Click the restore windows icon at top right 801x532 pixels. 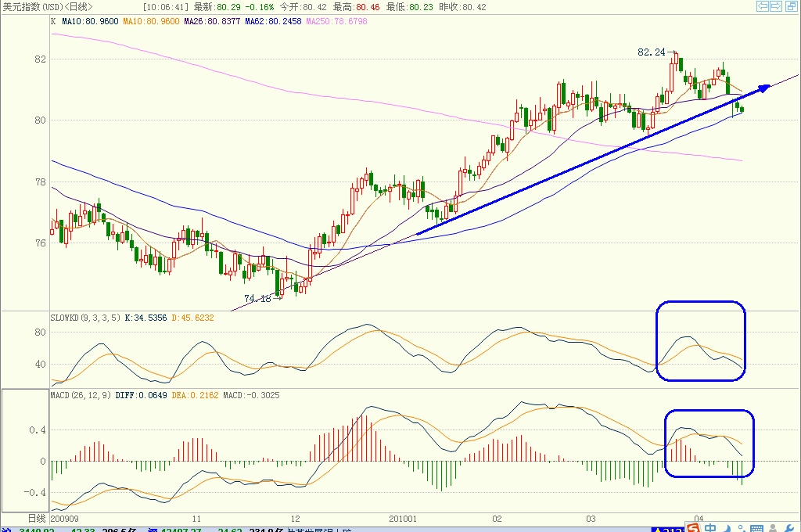coord(790,6)
